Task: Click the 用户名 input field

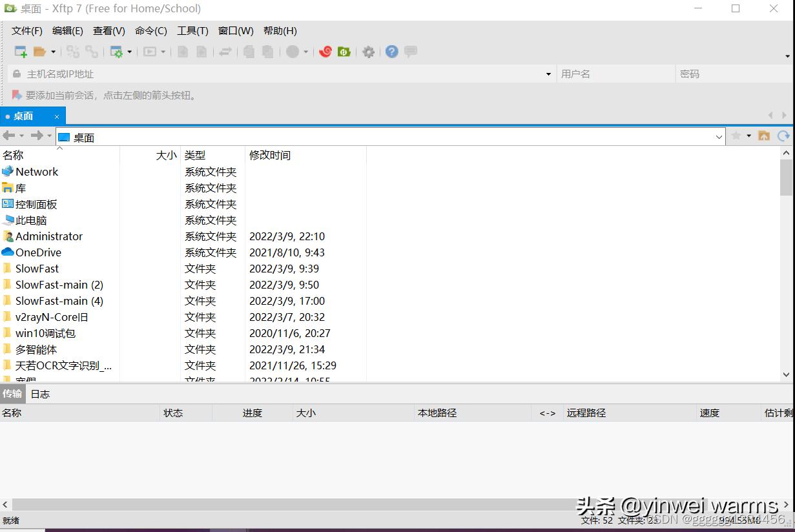Action: coord(614,74)
